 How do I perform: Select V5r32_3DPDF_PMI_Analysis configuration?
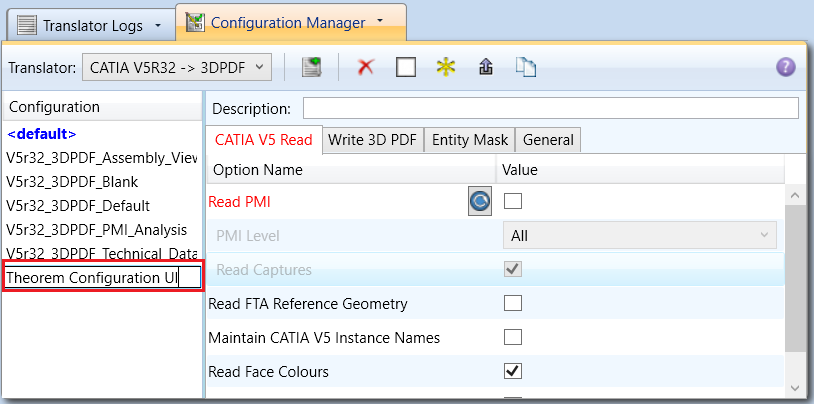pyautogui.click(x=97, y=230)
